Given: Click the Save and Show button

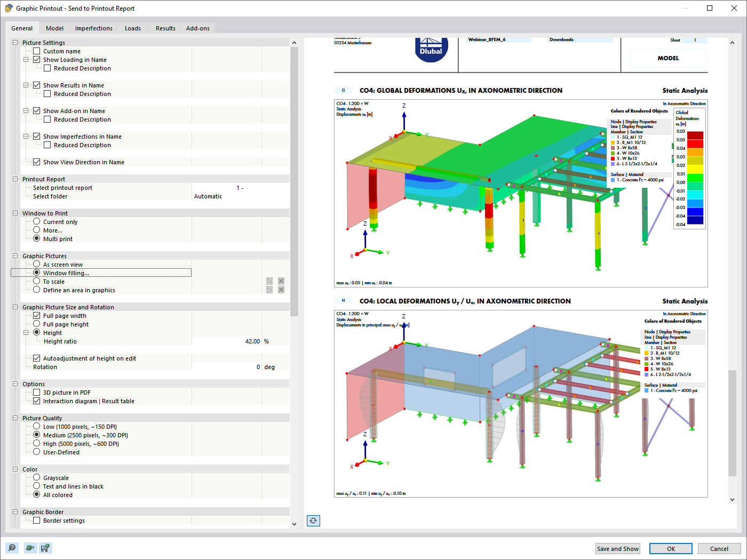Looking at the screenshot, I should [618, 549].
